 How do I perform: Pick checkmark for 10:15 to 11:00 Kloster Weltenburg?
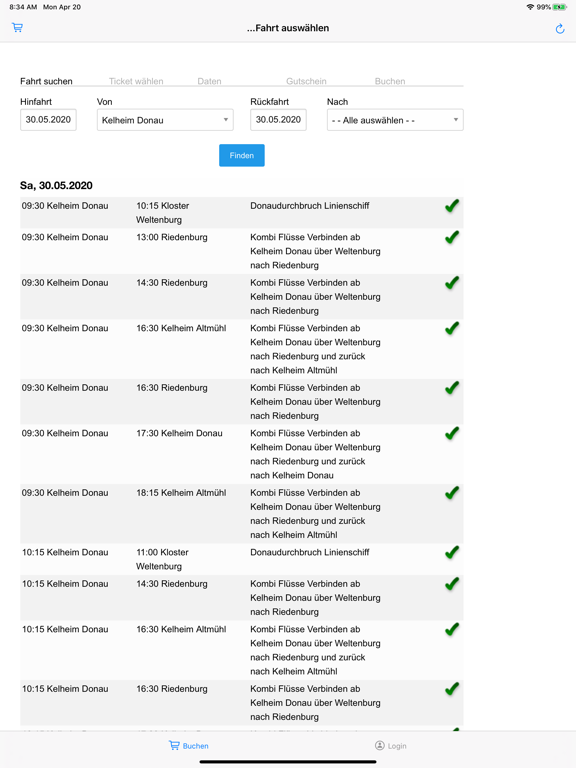tap(452, 552)
